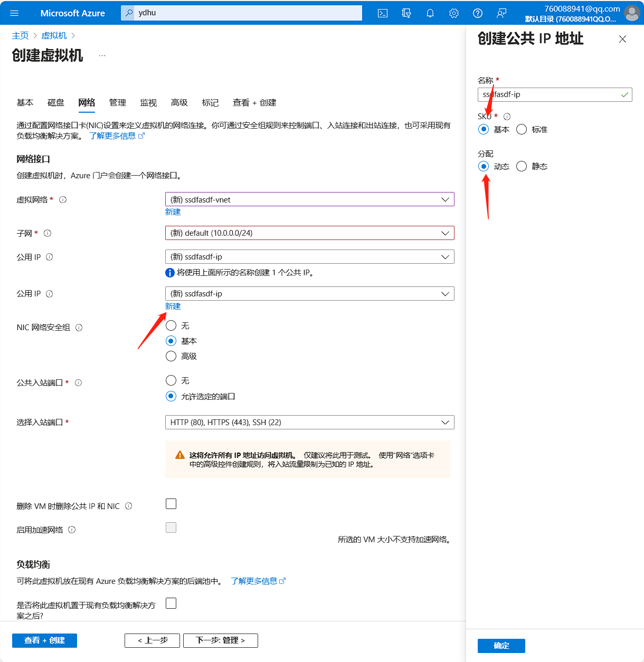Image resolution: width=644 pixels, height=662 pixels.
Task: Click the top search box
Action: click(242, 13)
